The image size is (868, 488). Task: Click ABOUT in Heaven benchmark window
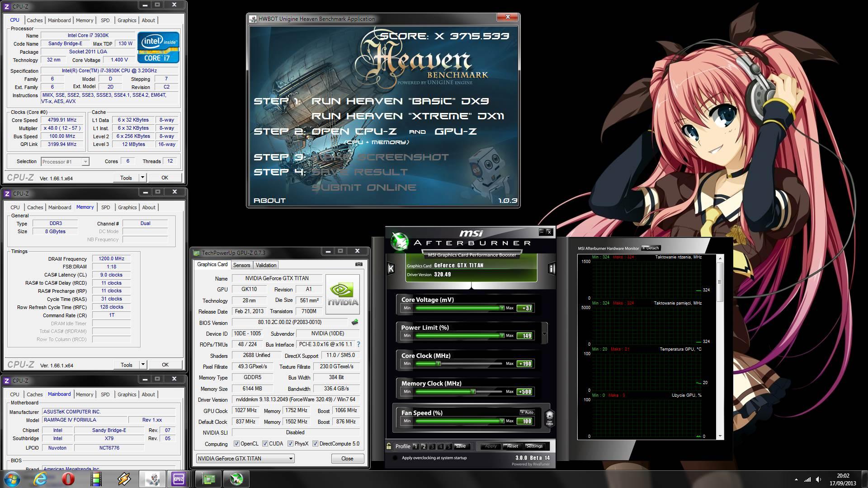[x=270, y=200]
